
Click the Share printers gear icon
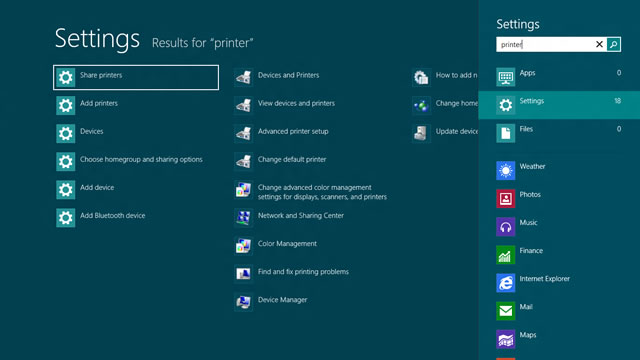pos(65,77)
